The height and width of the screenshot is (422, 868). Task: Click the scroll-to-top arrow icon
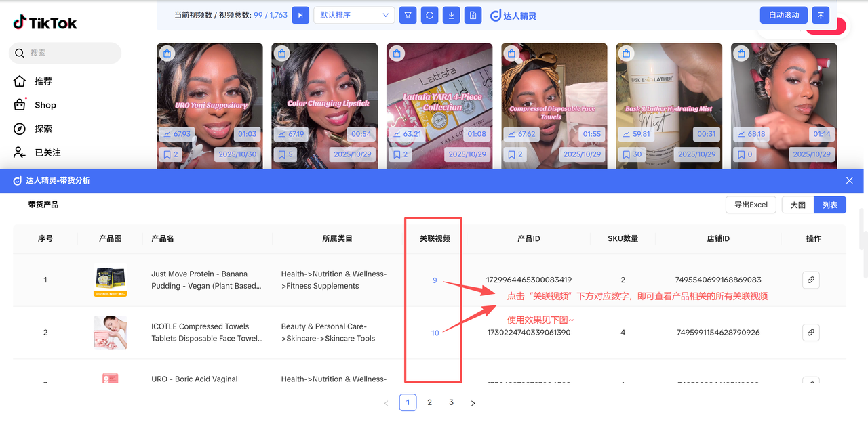pos(821,15)
